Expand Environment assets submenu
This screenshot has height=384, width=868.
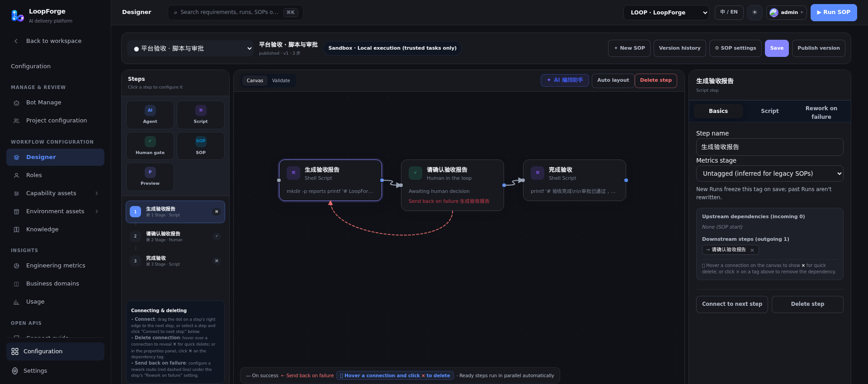click(x=55, y=211)
